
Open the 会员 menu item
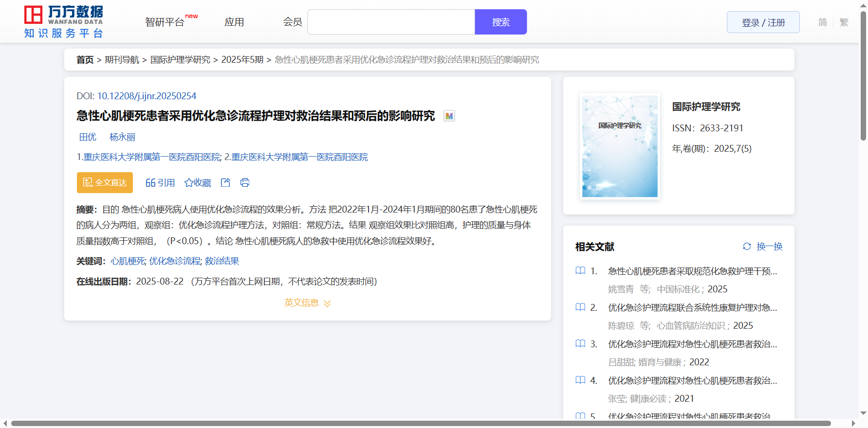(292, 22)
